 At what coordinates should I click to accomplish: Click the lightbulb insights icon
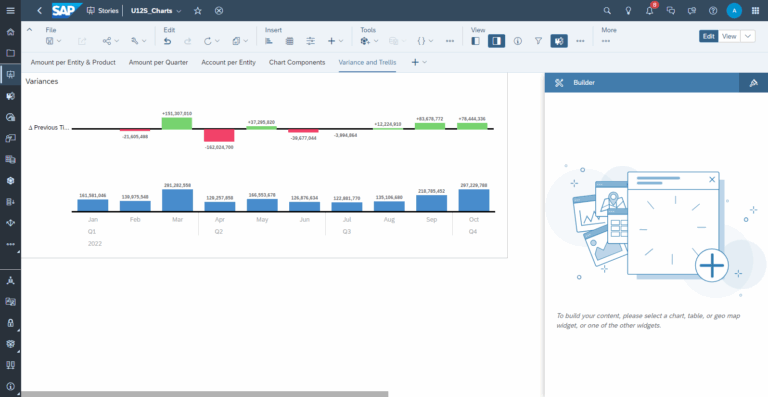coord(628,11)
